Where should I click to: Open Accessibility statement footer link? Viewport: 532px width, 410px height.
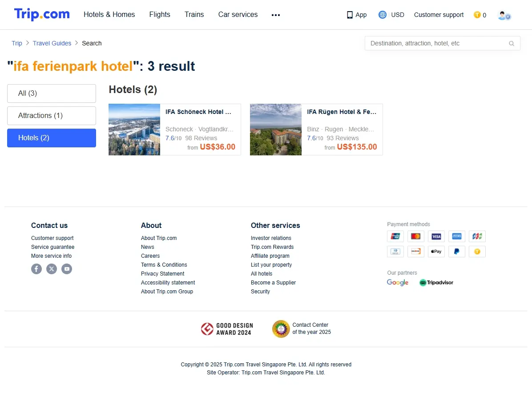168,283
